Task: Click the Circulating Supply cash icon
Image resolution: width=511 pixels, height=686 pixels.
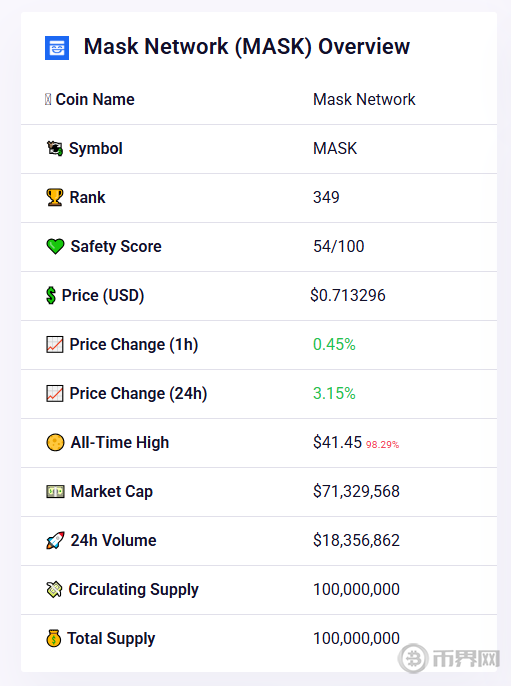Action: pos(54,589)
